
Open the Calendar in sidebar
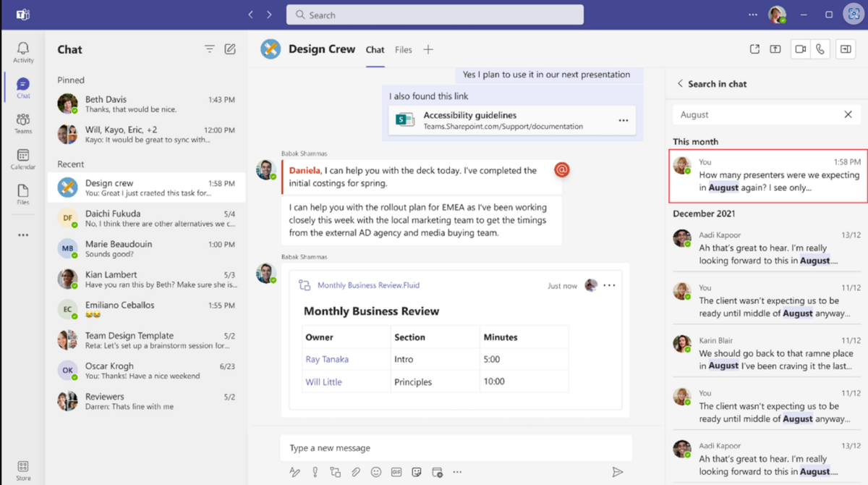[23, 159]
